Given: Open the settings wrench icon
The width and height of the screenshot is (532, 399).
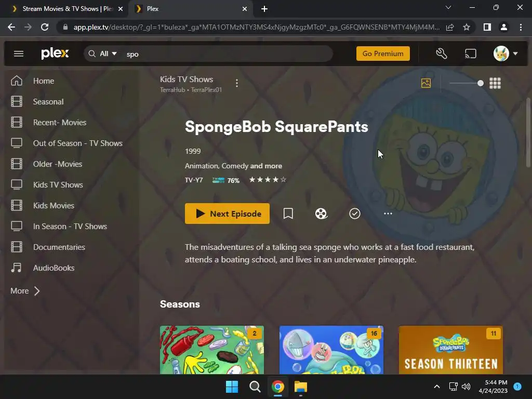Looking at the screenshot, I should 442,54.
